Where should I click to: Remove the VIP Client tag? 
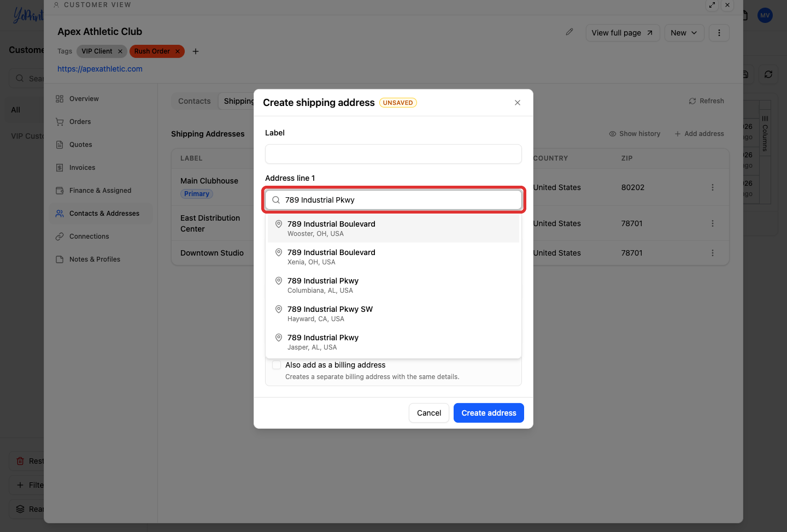tap(120, 51)
